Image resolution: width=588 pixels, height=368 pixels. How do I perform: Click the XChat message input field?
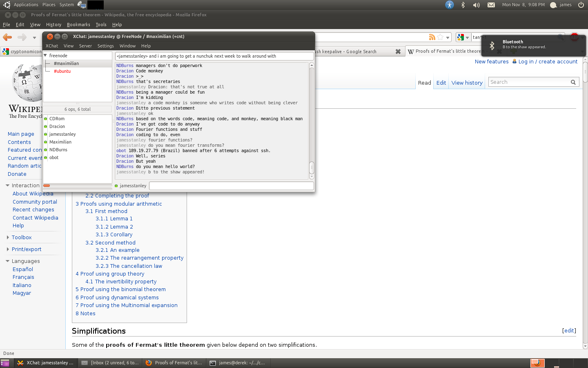click(x=231, y=186)
